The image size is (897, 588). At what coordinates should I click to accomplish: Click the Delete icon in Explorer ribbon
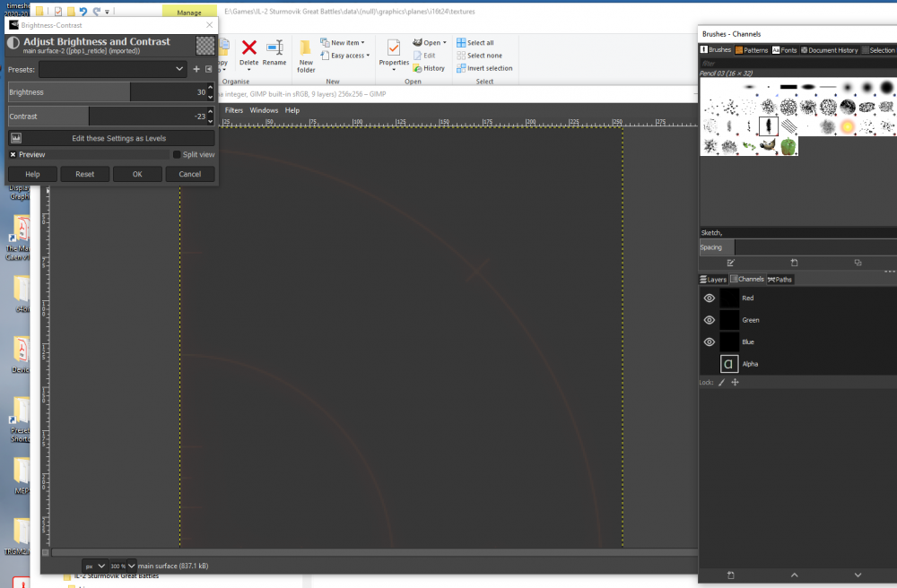coord(248,48)
